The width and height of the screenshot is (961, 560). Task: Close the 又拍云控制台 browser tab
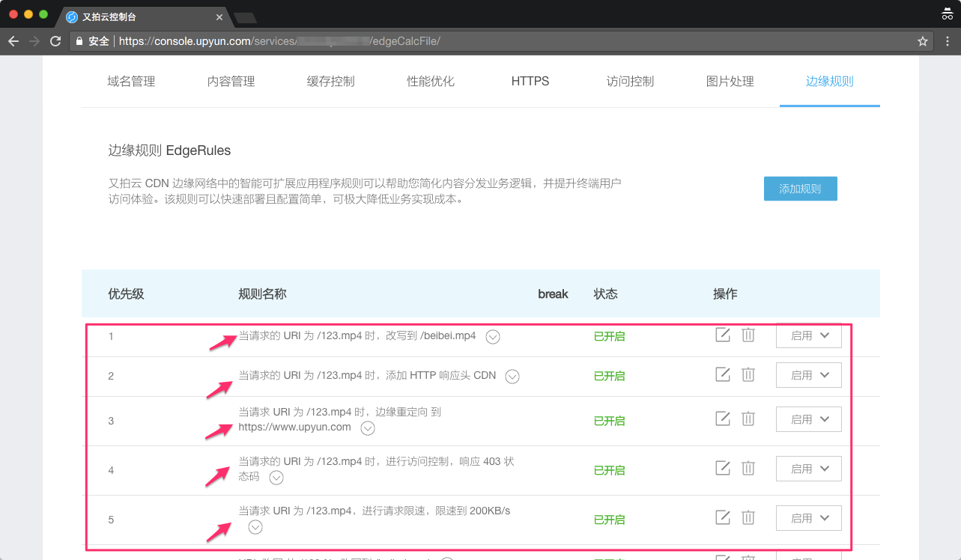[219, 16]
